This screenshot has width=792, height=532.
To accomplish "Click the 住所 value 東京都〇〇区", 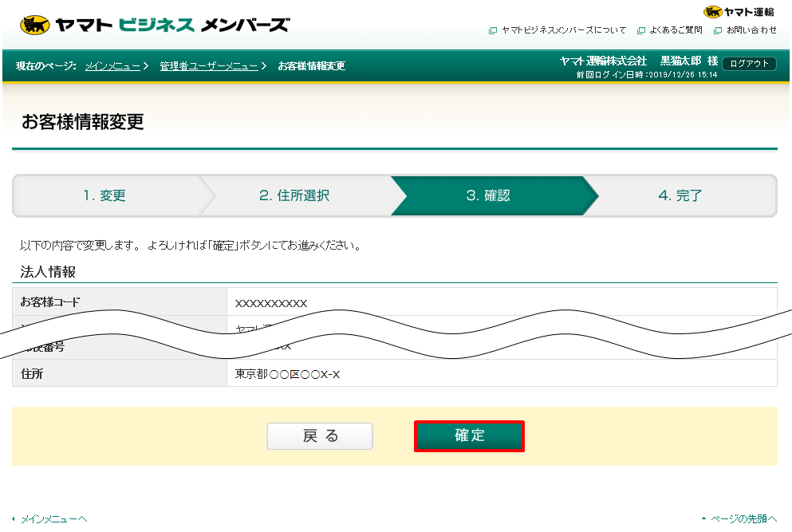I will 287,374.
